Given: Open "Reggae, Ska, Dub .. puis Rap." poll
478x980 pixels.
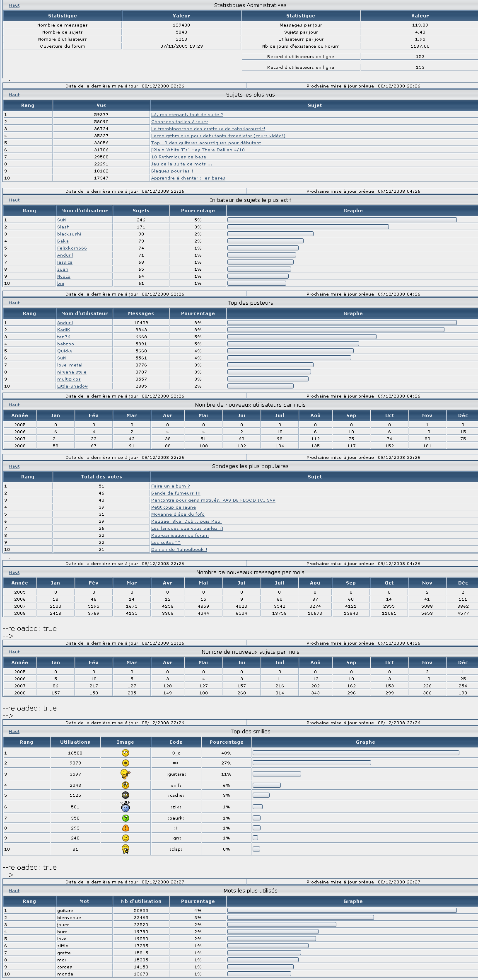Looking at the screenshot, I should 186,522.
